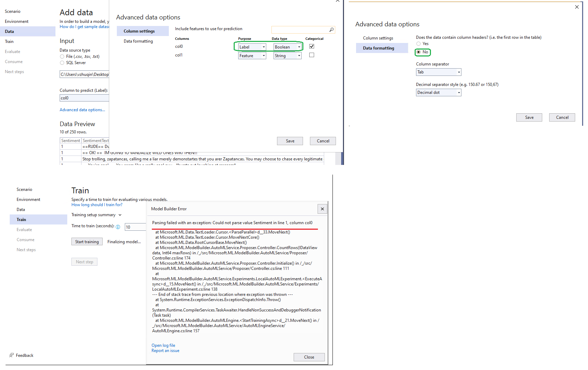Select Train in Train window sidebar
Screen dimensions: 588x370
[x=38, y=220]
